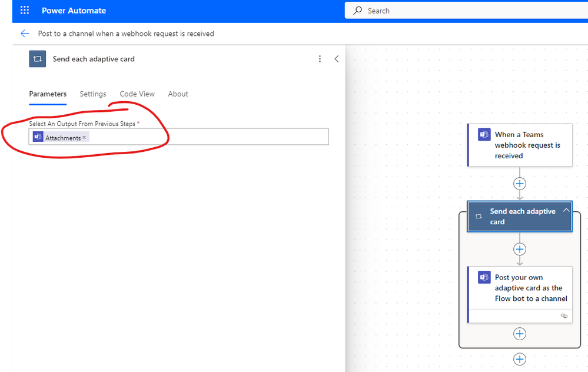
Task: Click the connection link icon on the Post card
Action: tap(564, 315)
